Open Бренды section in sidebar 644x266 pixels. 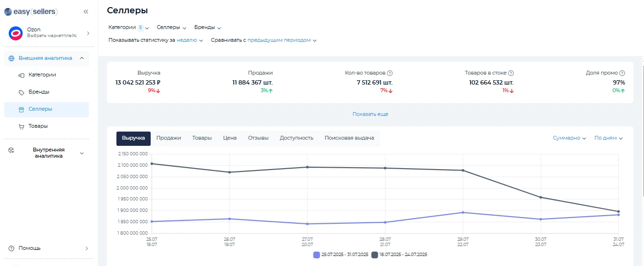(x=38, y=92)
